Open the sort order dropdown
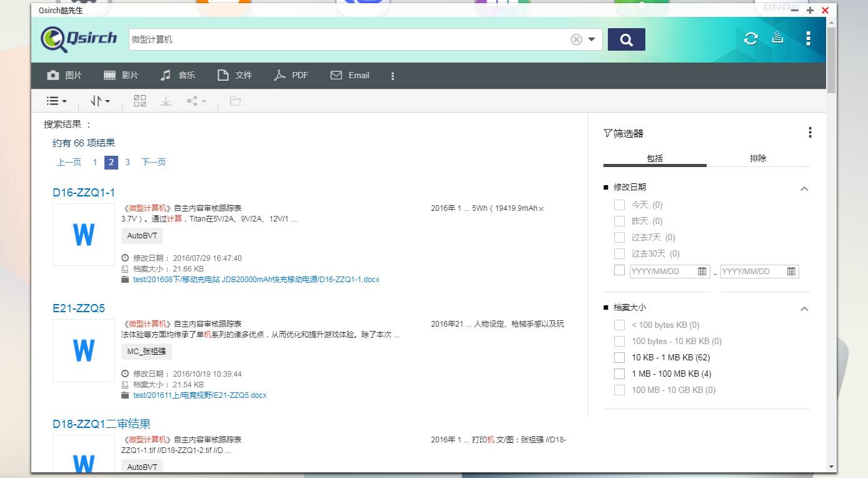The width and height of the screenshot is (868, 478). [x=100, y=101]
